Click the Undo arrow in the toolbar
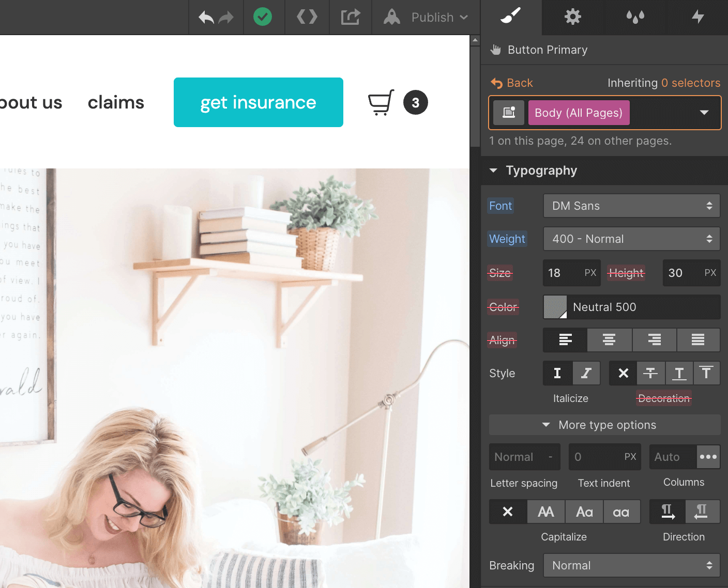The width and height of the screenshot is (728, 588). (x=206, y=17)
